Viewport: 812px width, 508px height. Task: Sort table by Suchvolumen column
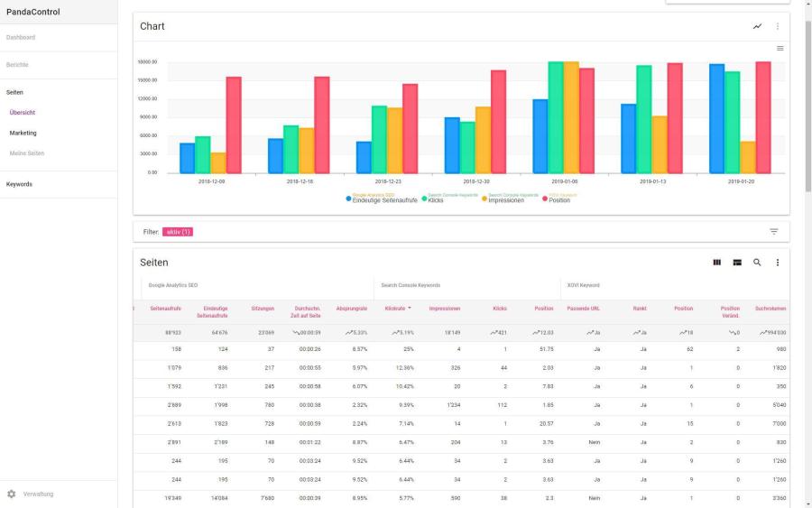pyautogui.click(x=770, y=309)
